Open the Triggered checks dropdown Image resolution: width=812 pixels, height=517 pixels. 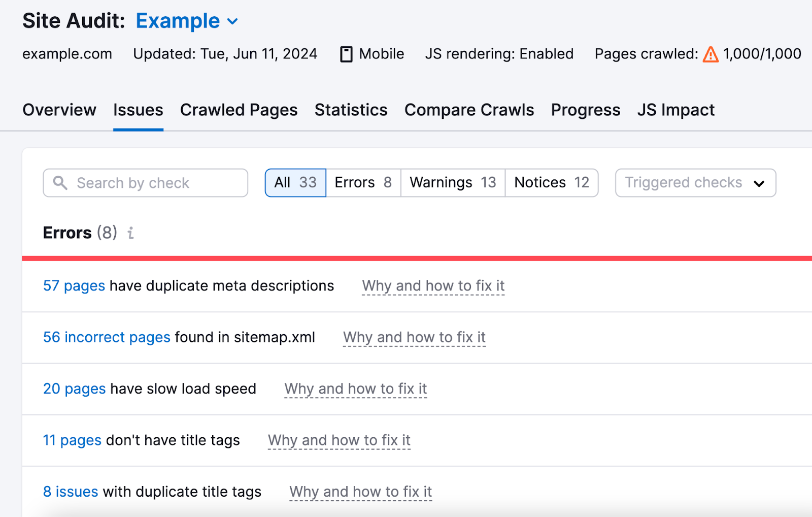[695, 182]
